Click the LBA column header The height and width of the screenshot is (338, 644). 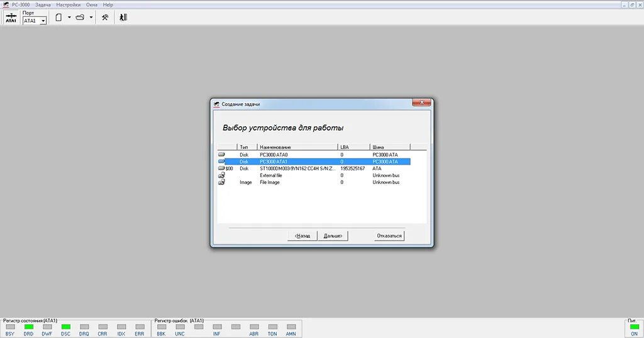tap(353, 147)
